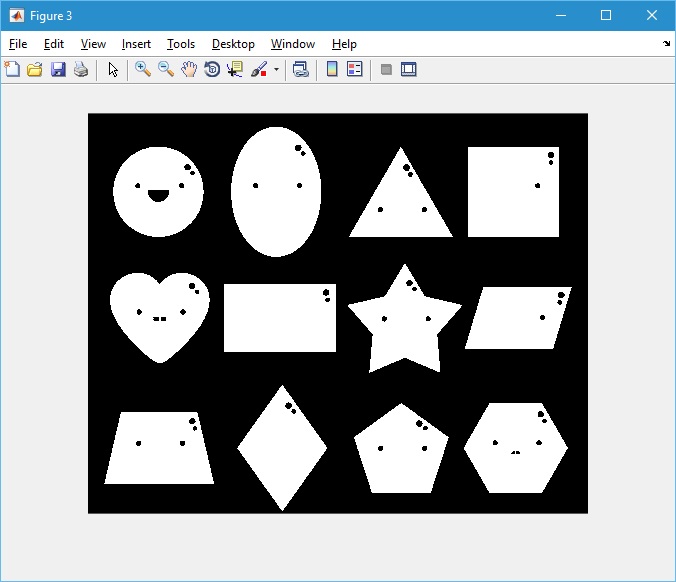Click the Link Plot icon
Viewport: 676px width, 582px height.
pyautogui.click(x=300, y=69)
